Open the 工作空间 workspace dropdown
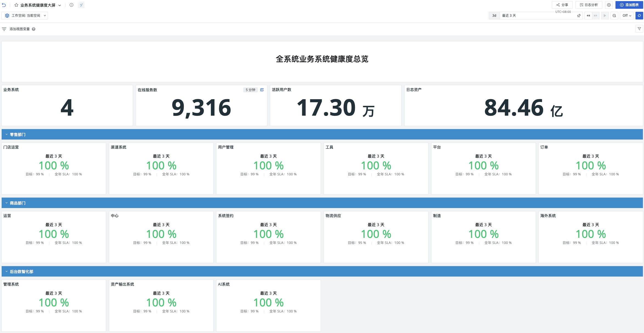The width and height of the screenshot is (644, 333). coord(25,16)
